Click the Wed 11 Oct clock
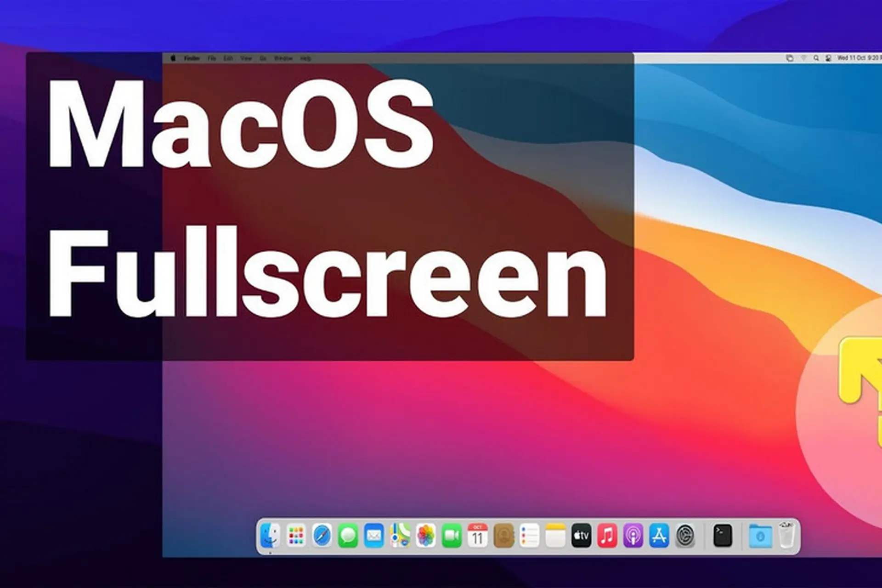 pos(859,58)
